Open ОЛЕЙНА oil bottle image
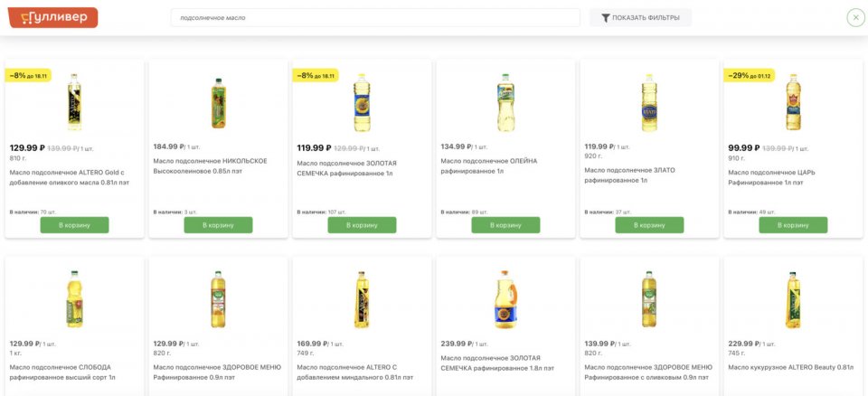Viewport: 868px width, 396px height. coord(505,102)
